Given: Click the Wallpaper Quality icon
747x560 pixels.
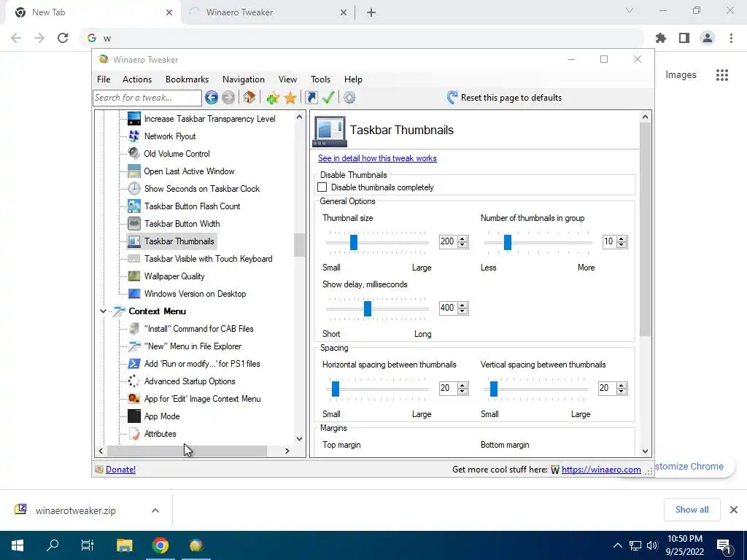Looking at the screenshot, I should (x=134, y=276).
